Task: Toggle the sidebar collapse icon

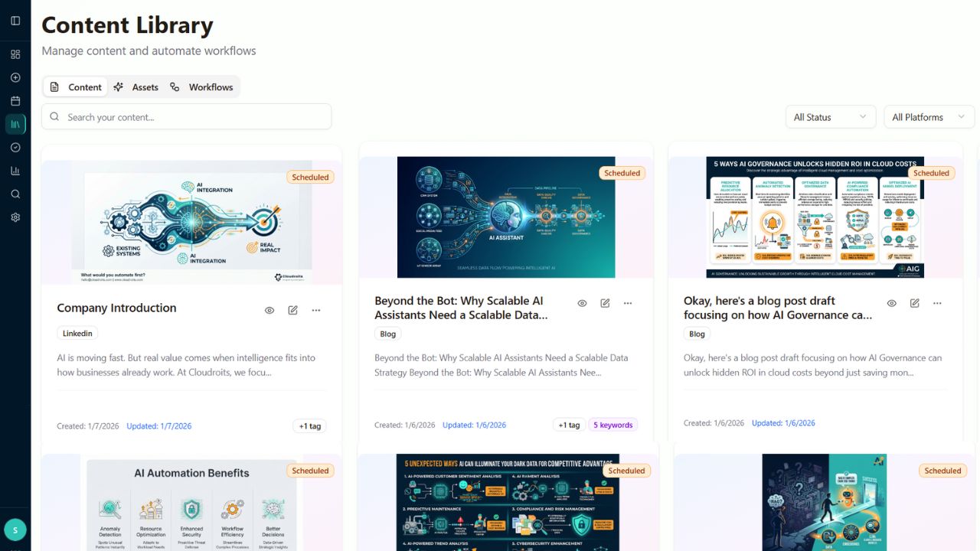Action: [15, 21]
